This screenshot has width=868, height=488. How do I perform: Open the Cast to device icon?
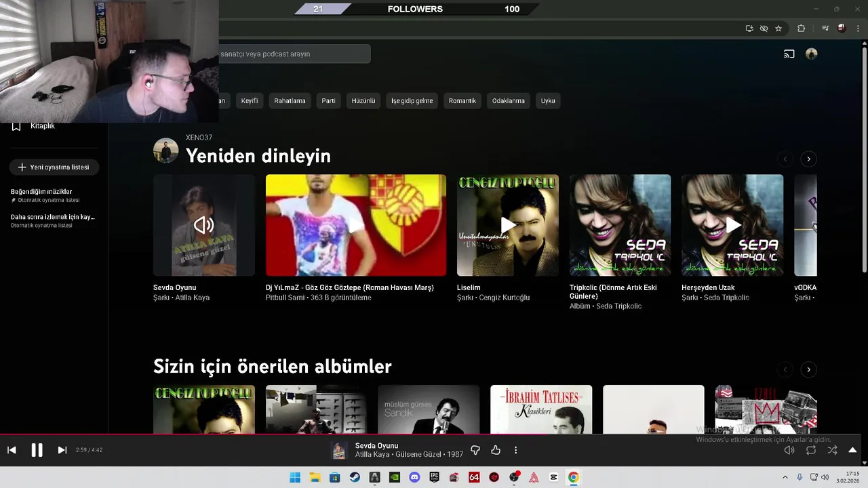click(x=789, y=54)
